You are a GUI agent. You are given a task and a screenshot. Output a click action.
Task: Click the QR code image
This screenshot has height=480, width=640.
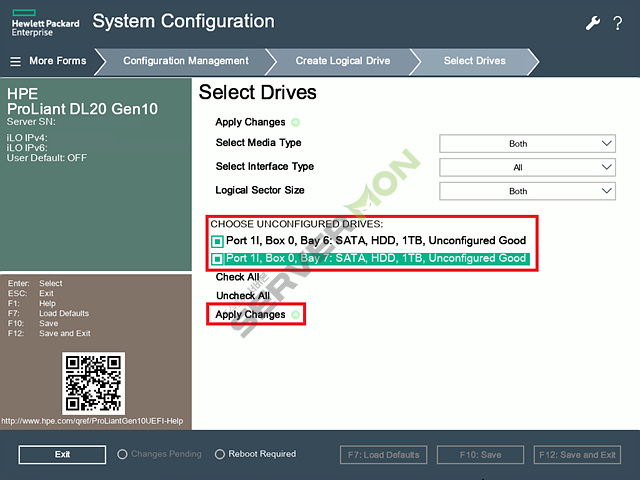pos(93,383)
